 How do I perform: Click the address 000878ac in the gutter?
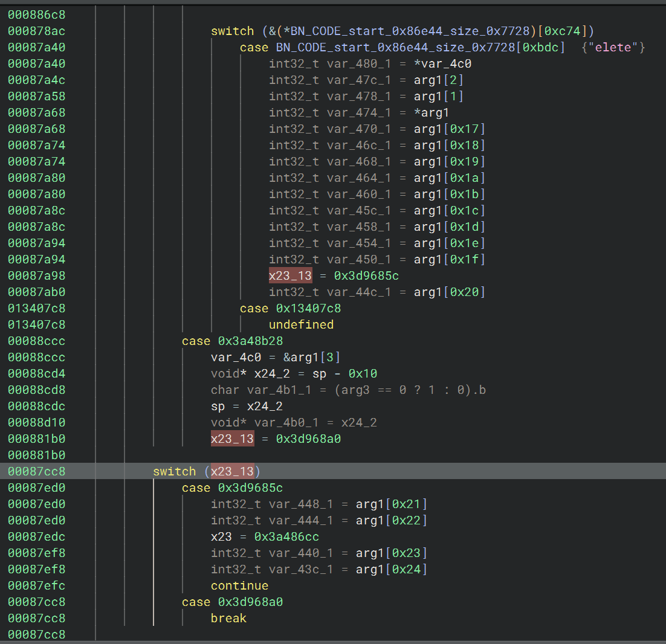coord(36,31)
